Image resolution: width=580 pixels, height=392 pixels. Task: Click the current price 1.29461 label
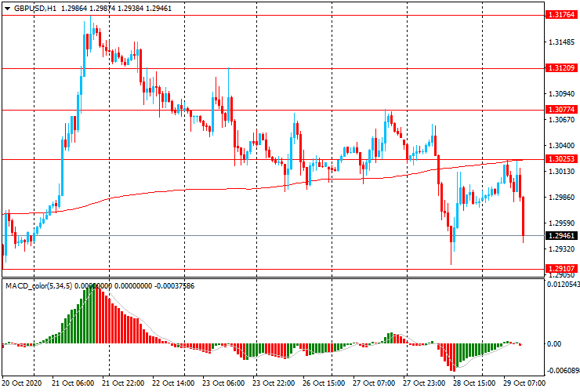(x=561, y=236)
